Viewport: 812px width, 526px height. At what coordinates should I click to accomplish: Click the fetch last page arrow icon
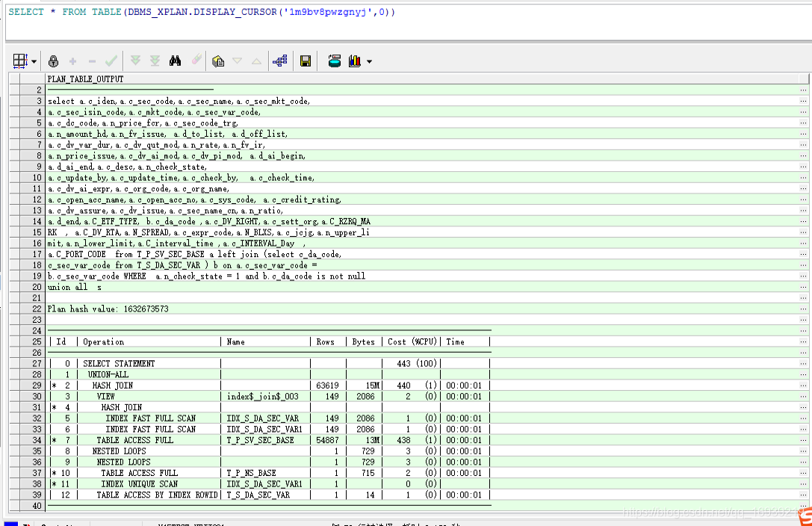point(155,61)
